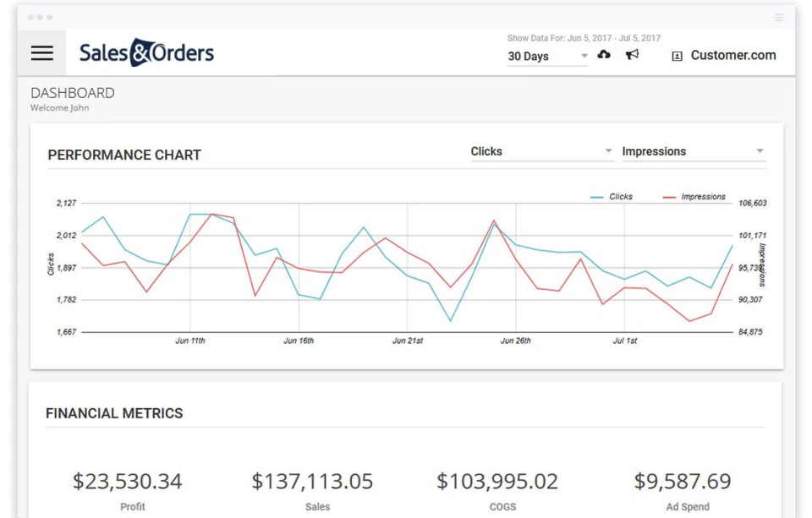The image size is (812, 518).
Task: Click the window control dots at top left
Action: click(38, 15)
